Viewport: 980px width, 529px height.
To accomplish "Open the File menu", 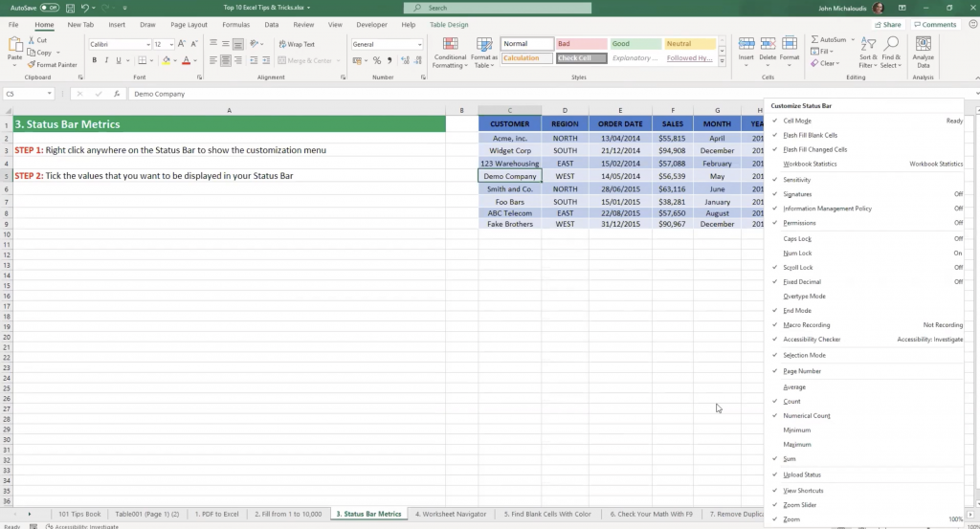I will pyautogui.click(x=13, y=24).
